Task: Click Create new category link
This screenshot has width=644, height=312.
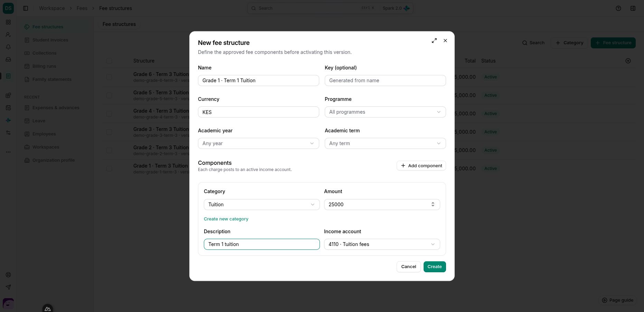Action: (x=226, y=219)
